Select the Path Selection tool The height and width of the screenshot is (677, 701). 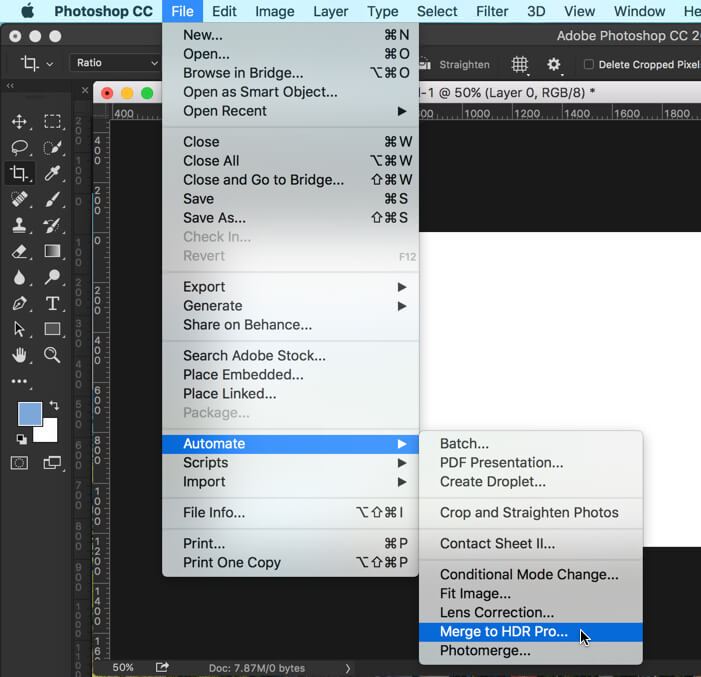pos(19,330)
